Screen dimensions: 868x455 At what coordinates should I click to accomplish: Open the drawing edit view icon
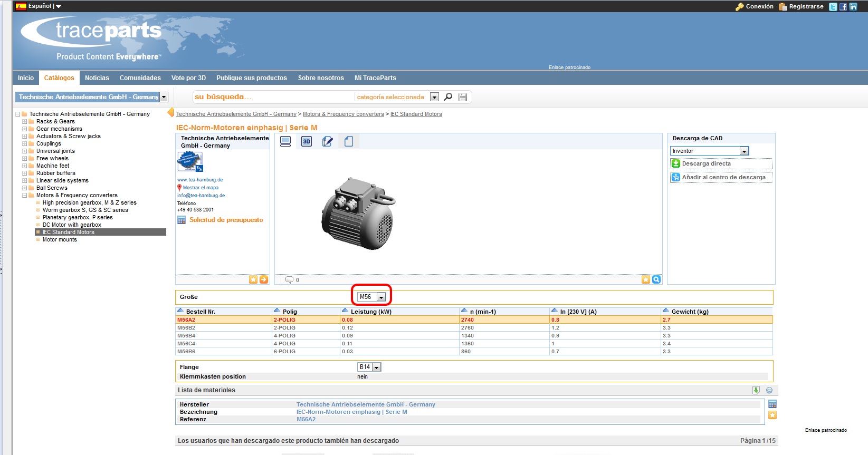[x=328, y=141]
